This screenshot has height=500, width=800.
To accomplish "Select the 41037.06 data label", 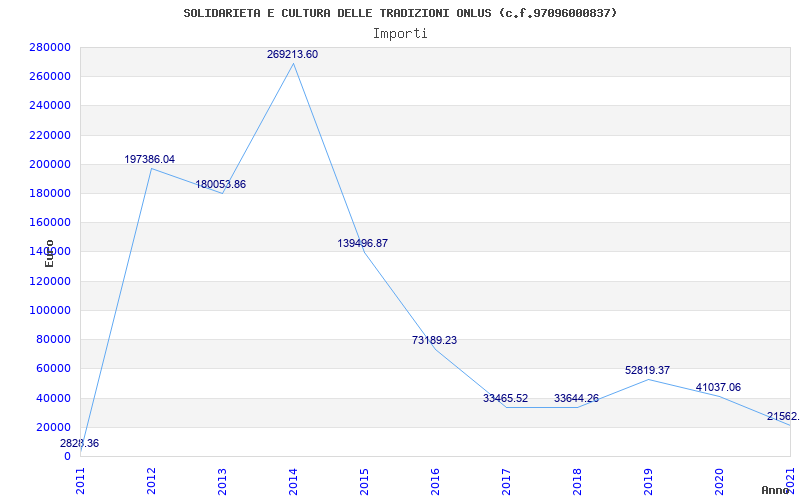I will 718,387.
